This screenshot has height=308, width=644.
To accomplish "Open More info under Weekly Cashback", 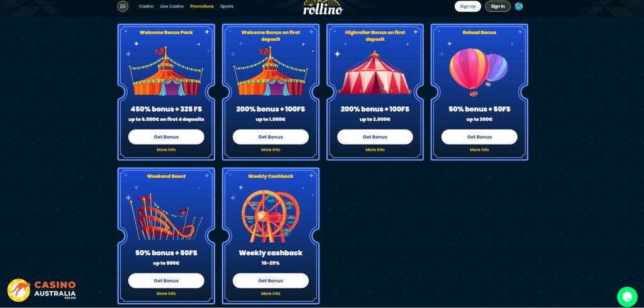I will click(270, 294).
